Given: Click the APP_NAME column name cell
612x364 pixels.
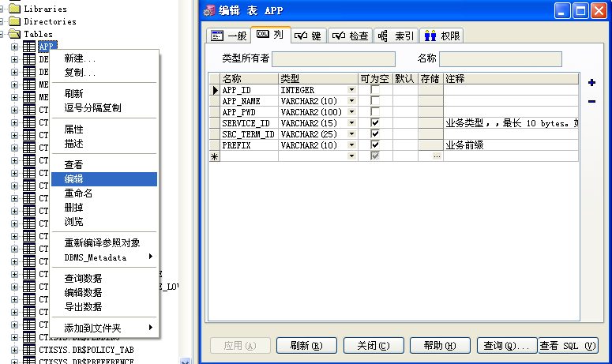Looking at the screenshot, I should coord(249,101).
